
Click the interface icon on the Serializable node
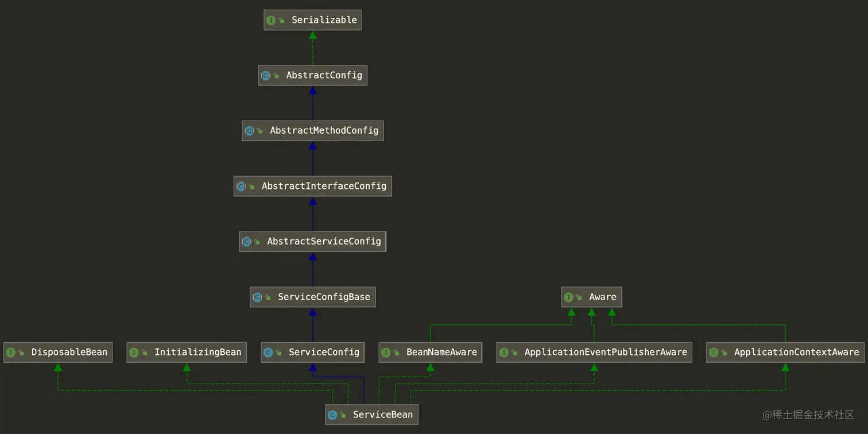tap(271, 20)
